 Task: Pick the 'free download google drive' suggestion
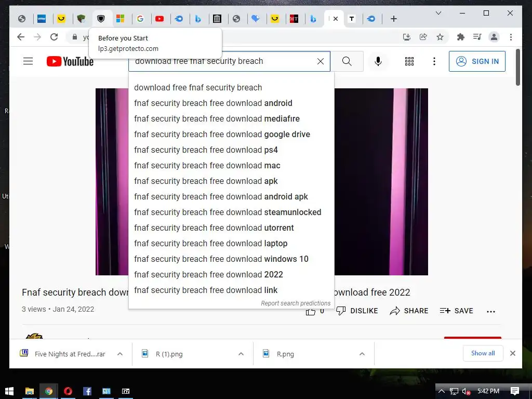tap(231, 135)
